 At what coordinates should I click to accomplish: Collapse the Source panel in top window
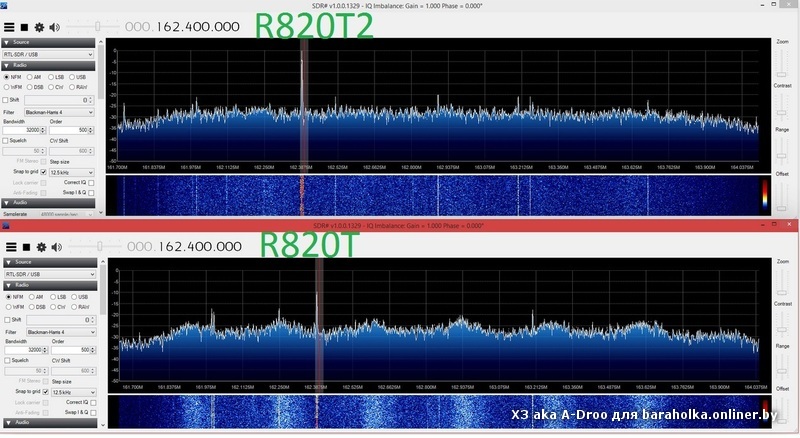click(49, 42)
